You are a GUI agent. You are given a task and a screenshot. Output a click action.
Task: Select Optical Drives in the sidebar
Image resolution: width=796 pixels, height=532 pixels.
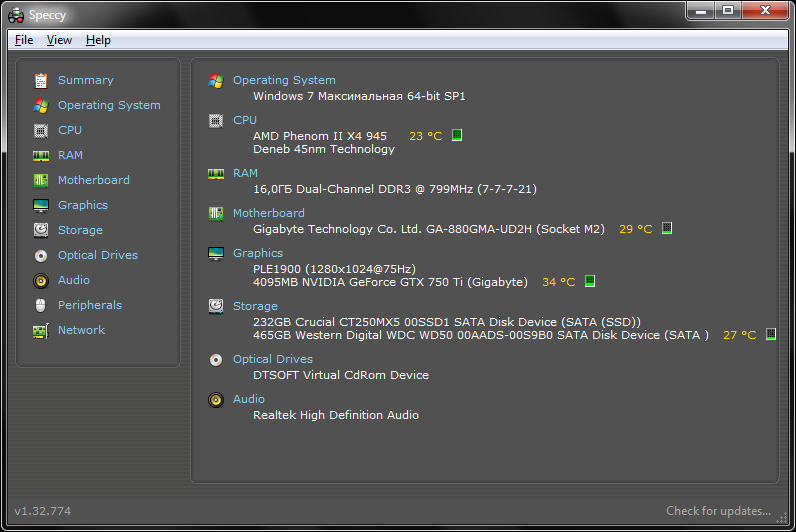97,255
